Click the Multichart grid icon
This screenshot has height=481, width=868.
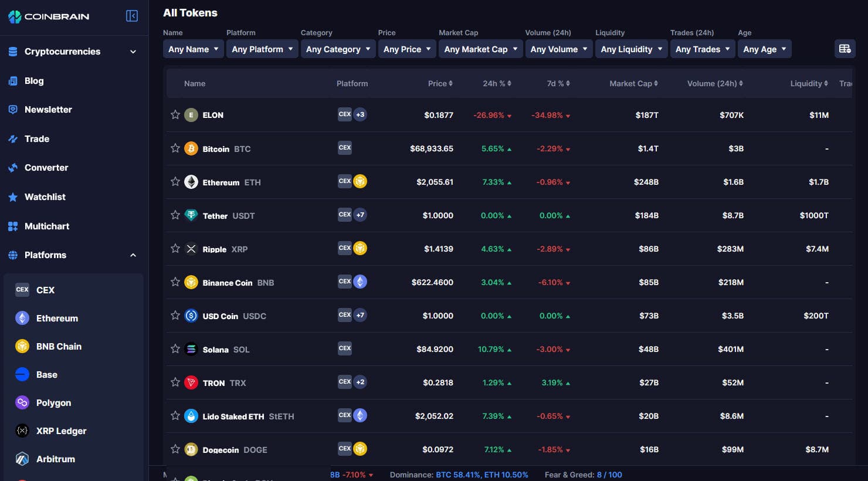tap(12, 226)
